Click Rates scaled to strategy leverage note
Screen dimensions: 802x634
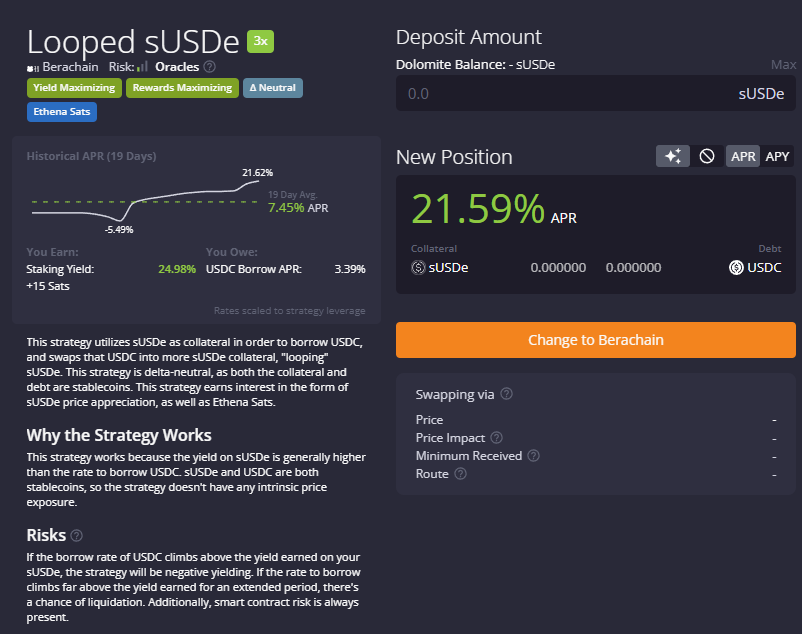coord(289,310)
